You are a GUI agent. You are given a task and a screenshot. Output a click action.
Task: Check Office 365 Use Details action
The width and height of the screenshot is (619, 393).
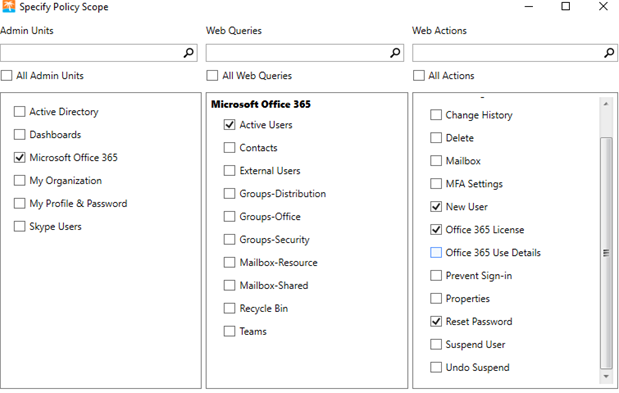(x=436, y=253)
